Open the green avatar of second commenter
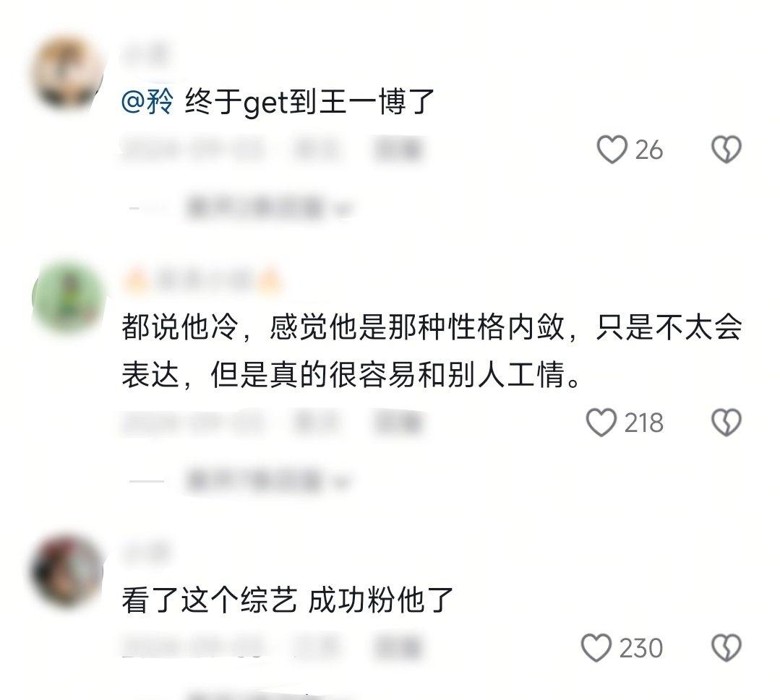Screen dimensions: 780x700 (68, 298)
